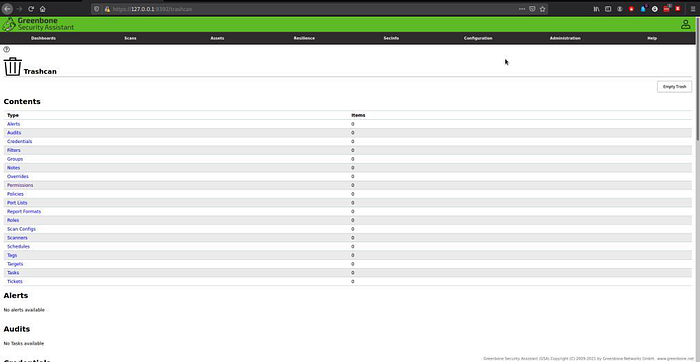Click the Tags link

tap(12, 255)
